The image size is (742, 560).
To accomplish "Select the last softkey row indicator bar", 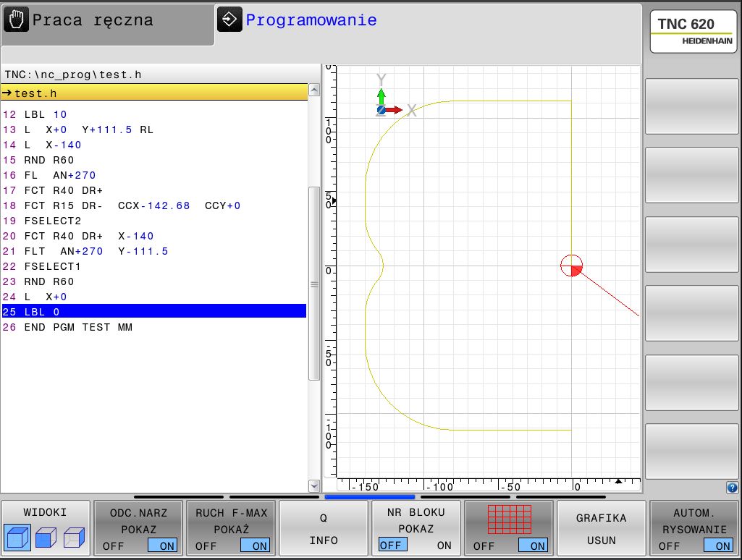I will [x=561, y=497].
